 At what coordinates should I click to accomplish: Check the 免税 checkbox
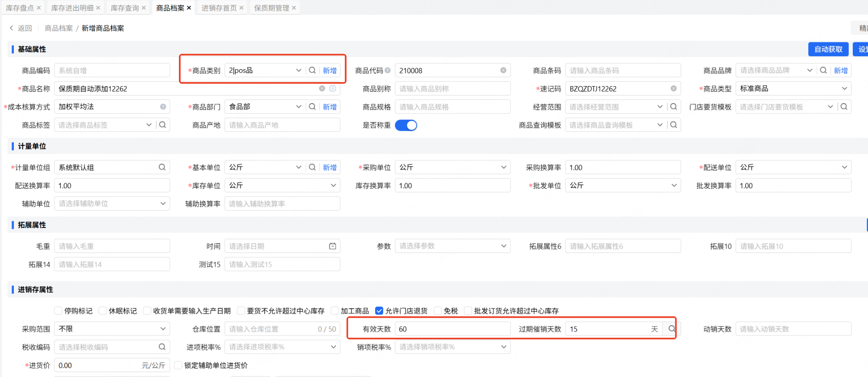pos(438,311)
